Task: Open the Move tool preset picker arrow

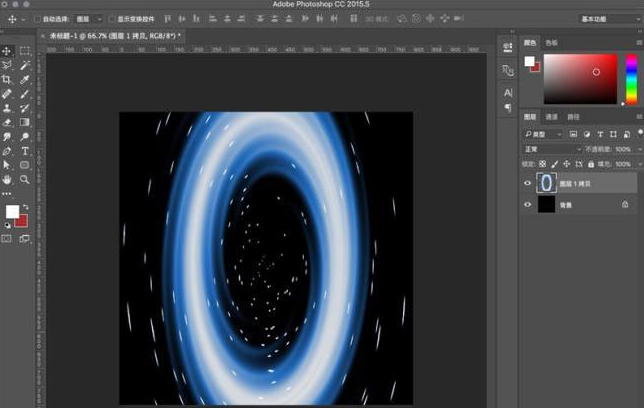Action: (x=23, y=19)
